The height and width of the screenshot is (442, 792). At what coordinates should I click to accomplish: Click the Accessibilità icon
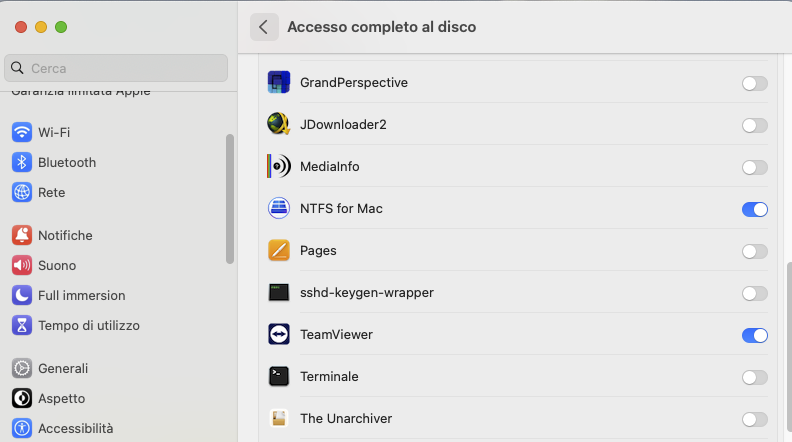click(22, 428)
